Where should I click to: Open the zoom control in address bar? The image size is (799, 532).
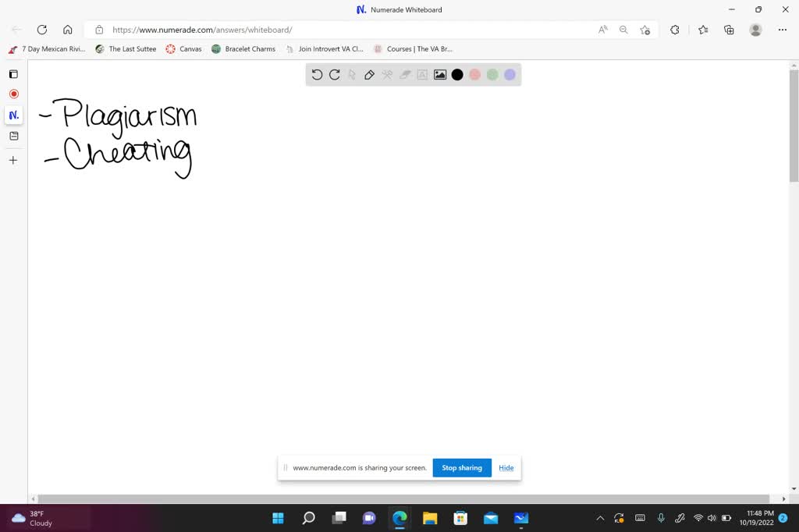(623, 30)
